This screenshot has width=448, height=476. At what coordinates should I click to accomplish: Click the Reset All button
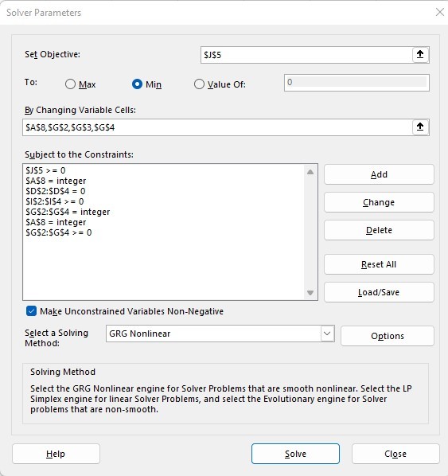click(x=379, y=264)
